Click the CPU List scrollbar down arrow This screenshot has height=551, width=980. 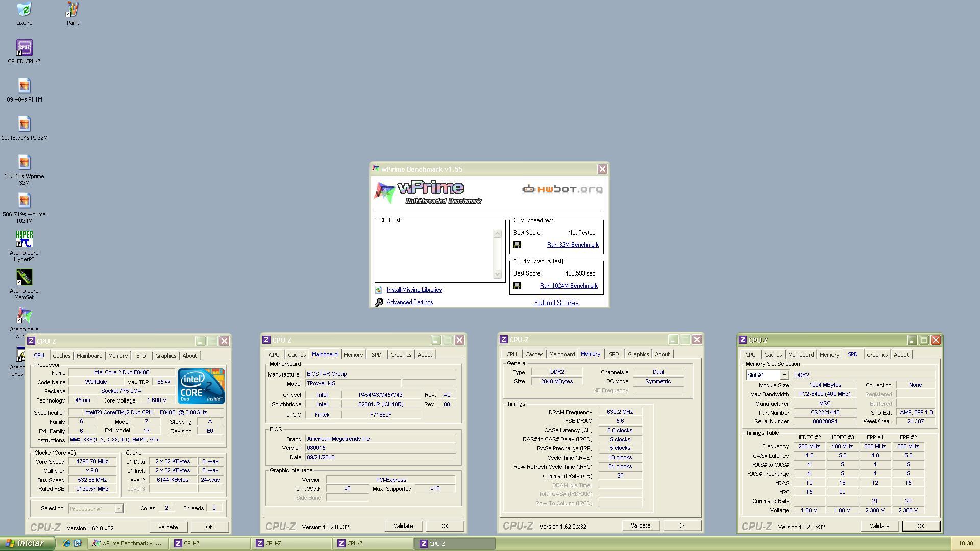498,274
